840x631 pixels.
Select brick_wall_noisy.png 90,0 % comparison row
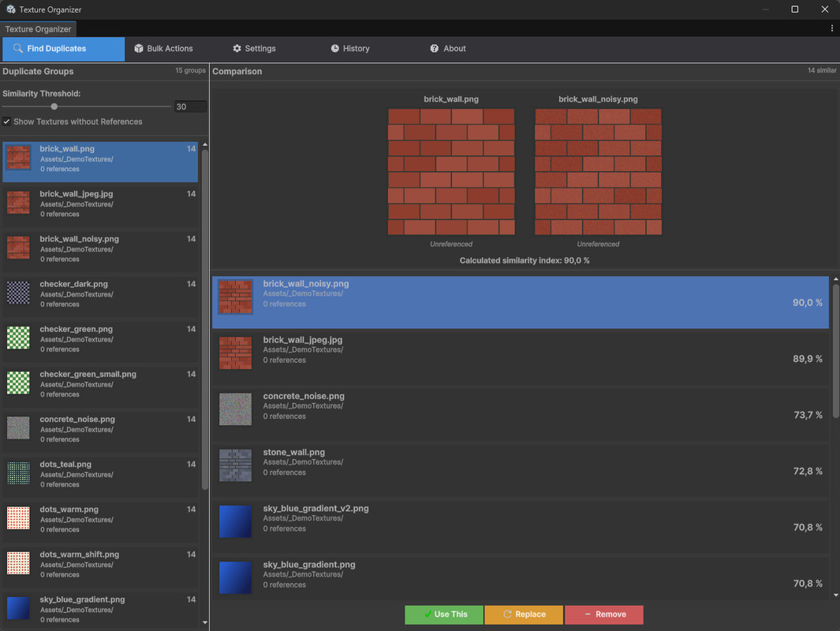click(x=521, y=302)
